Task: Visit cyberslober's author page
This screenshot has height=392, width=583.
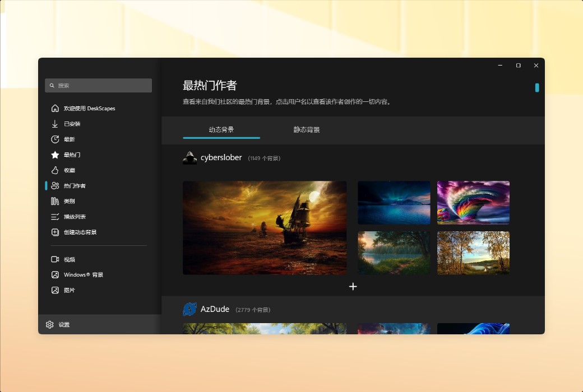Action: (221, 157)
